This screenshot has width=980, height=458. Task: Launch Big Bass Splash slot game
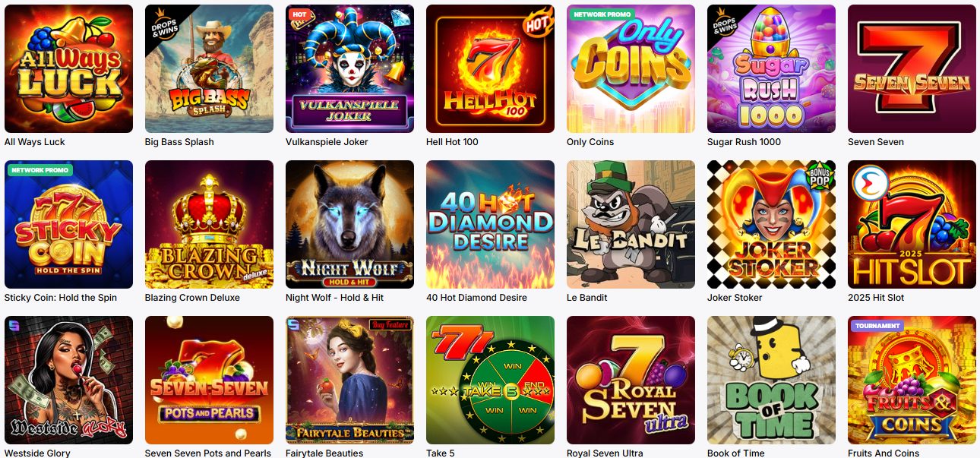[x=209, y=68]
